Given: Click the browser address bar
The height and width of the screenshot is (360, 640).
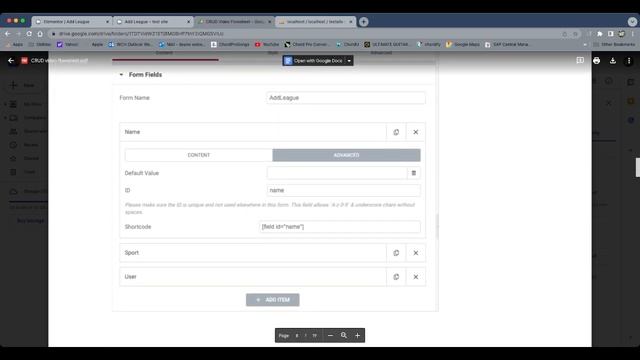Looking at the screenshot, I should click(x=306, y=34).
